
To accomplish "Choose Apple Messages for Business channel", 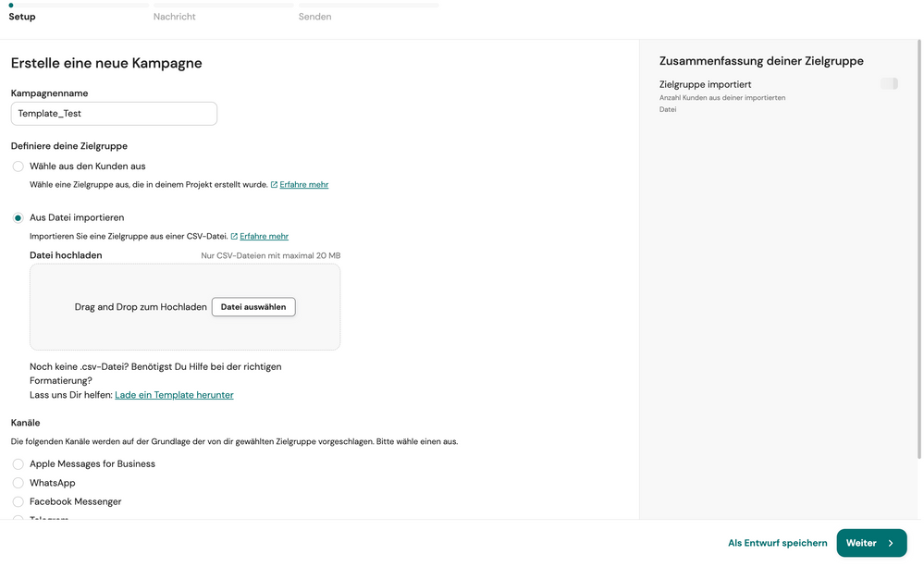I will coord(18,464).
